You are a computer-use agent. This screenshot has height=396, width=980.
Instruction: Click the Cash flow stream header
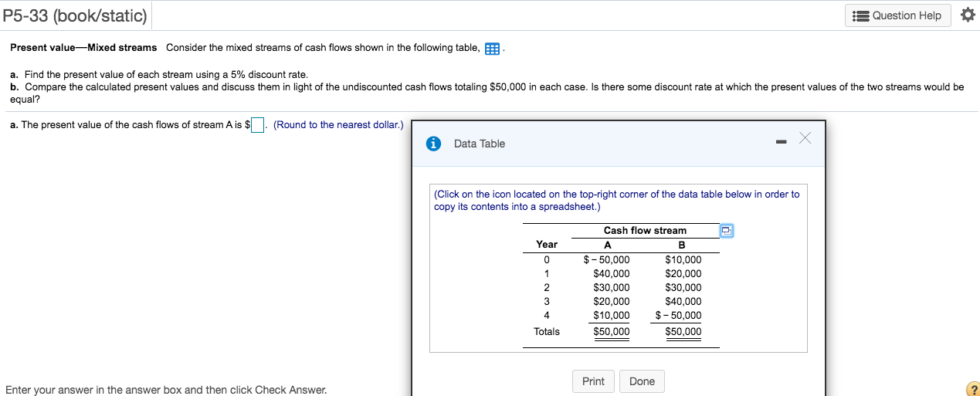tap(645, 230)
